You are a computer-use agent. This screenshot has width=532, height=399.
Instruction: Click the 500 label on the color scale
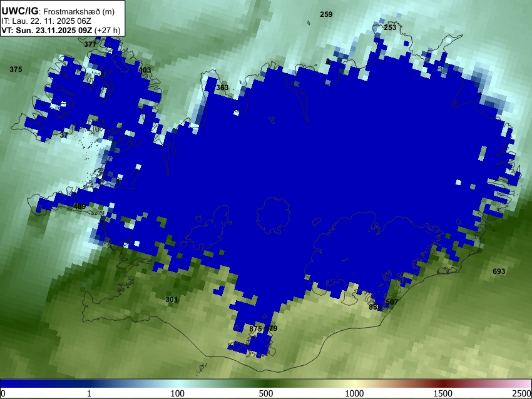(x=265, y=393)
